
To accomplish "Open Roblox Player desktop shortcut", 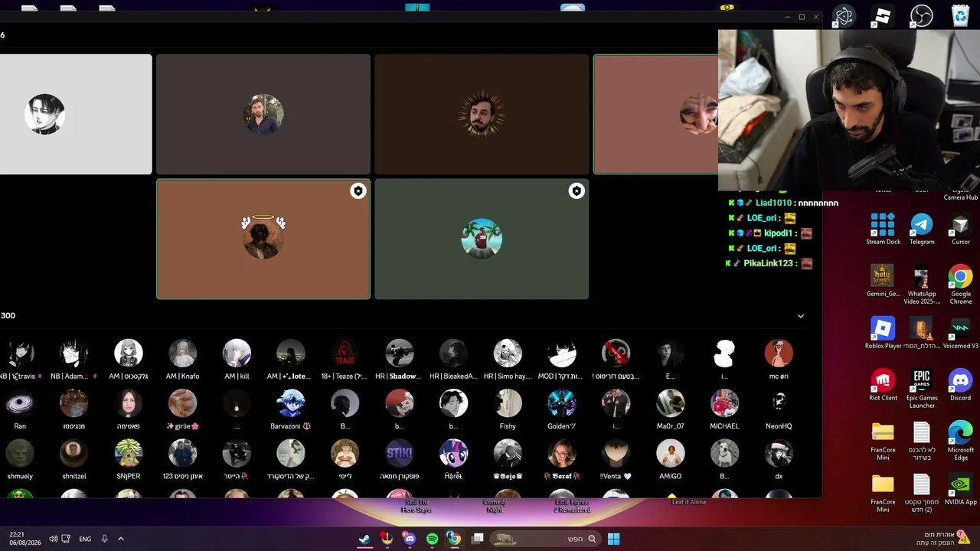I will click(x=883, y=333).
